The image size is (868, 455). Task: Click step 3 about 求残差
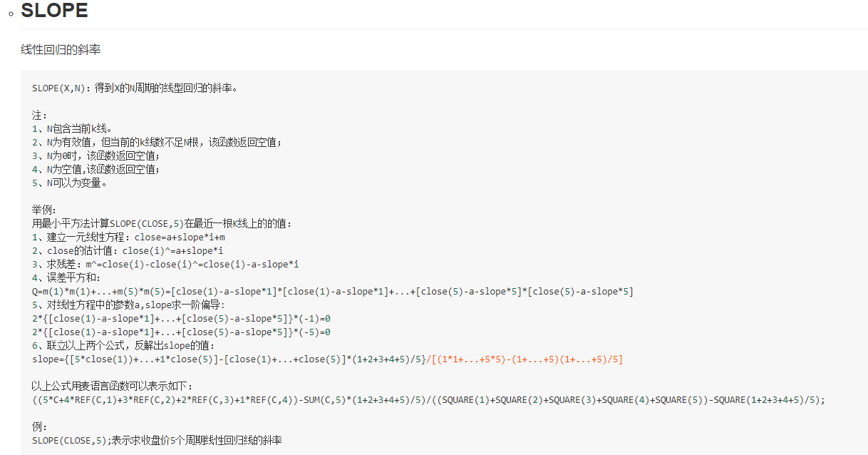point(165,264)
